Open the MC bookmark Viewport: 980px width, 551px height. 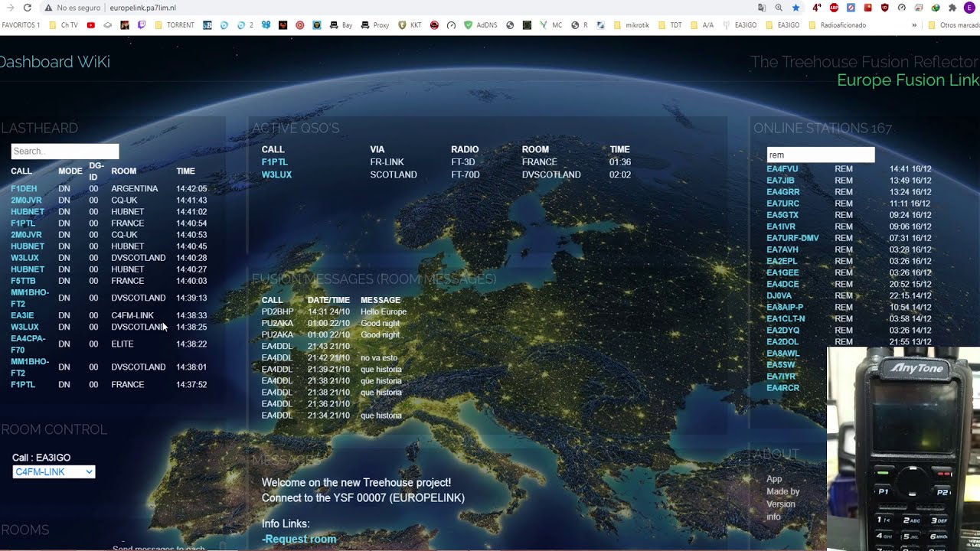point(550,24)
